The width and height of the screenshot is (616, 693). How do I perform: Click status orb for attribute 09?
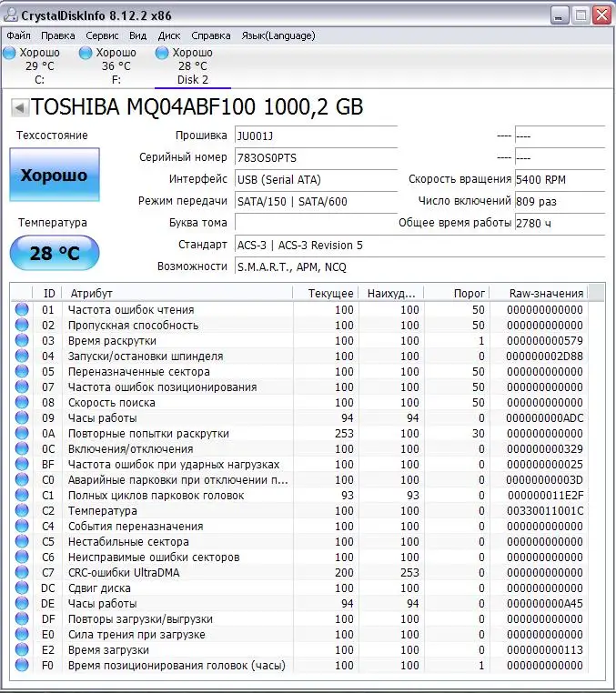click(x=22, y=417)
